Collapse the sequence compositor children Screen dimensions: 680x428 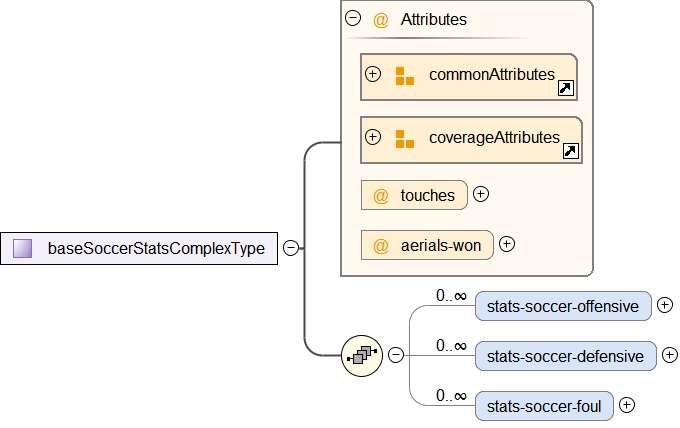point(396,354)
